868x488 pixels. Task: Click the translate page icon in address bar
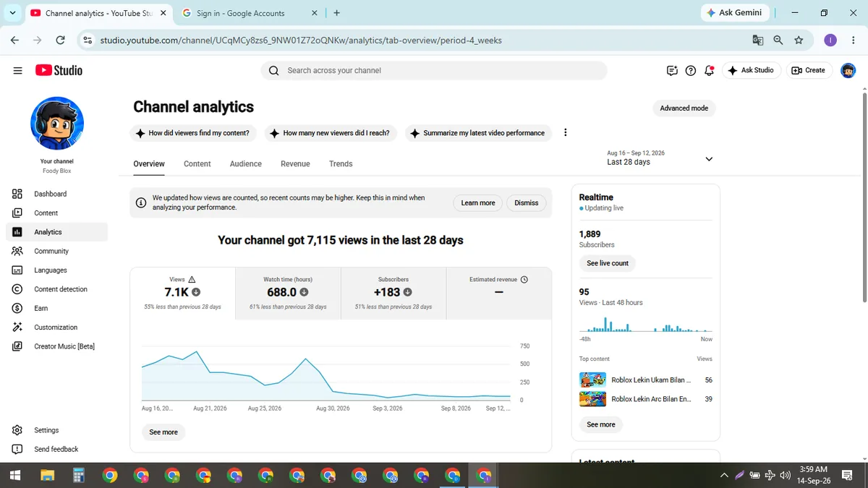tap(757, 40)
